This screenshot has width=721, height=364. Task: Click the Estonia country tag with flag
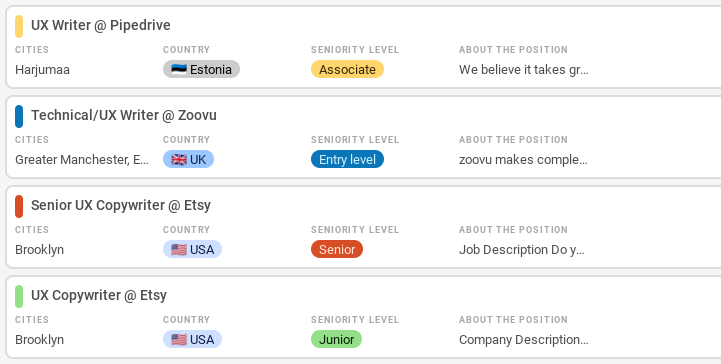point(201,69)
